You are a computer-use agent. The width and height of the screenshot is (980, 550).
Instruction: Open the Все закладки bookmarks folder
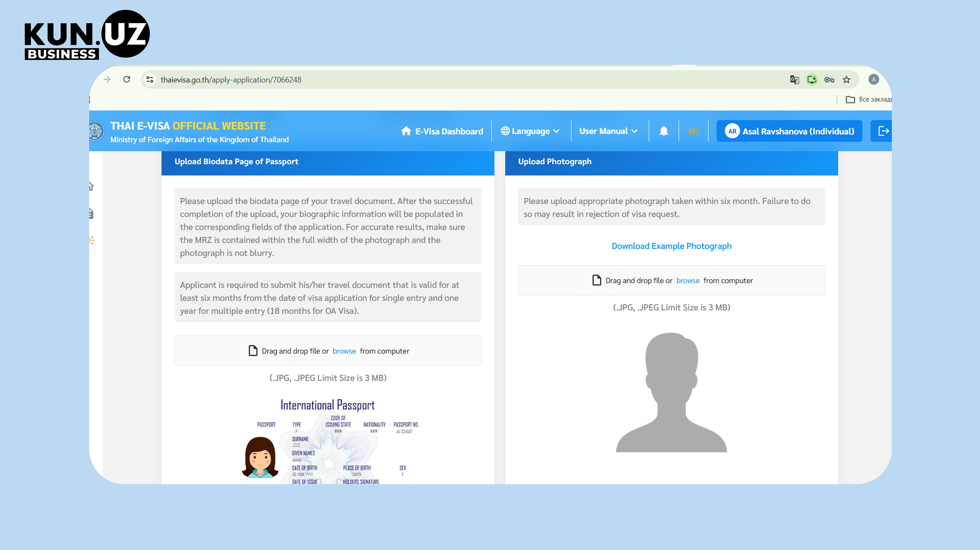(x=869, y=99)
